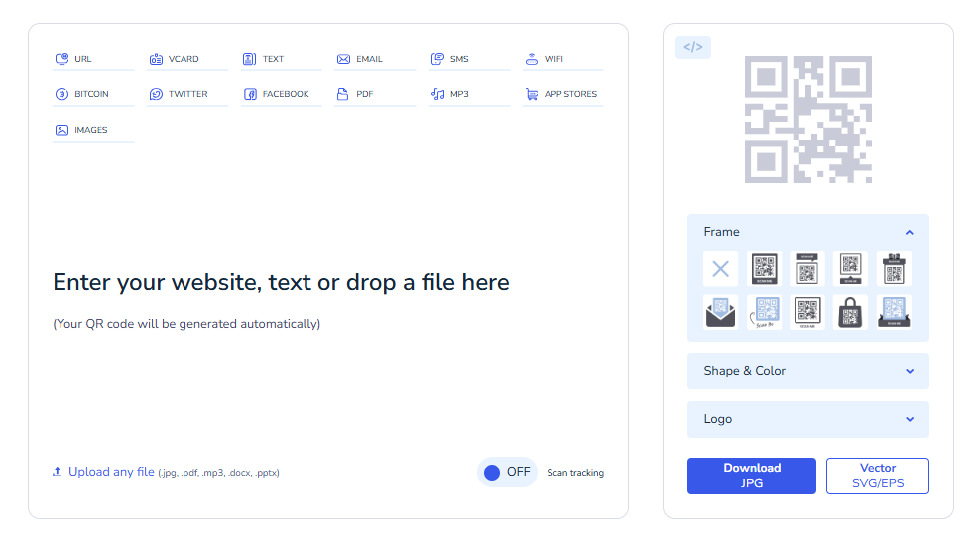
Task: Click the generated QR code preview
Action: [x=808, y=119]
